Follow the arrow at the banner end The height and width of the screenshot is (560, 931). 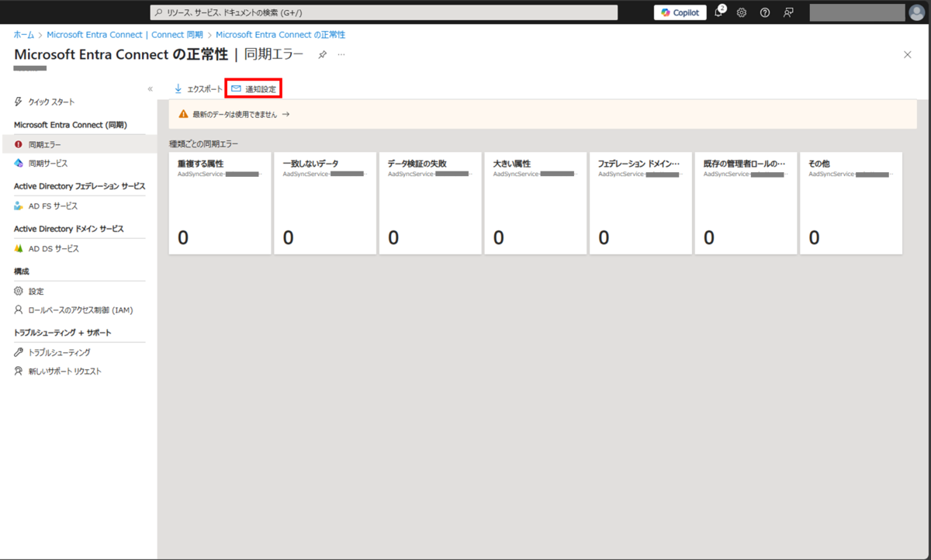pyautogui.click(x=286, y=114)
